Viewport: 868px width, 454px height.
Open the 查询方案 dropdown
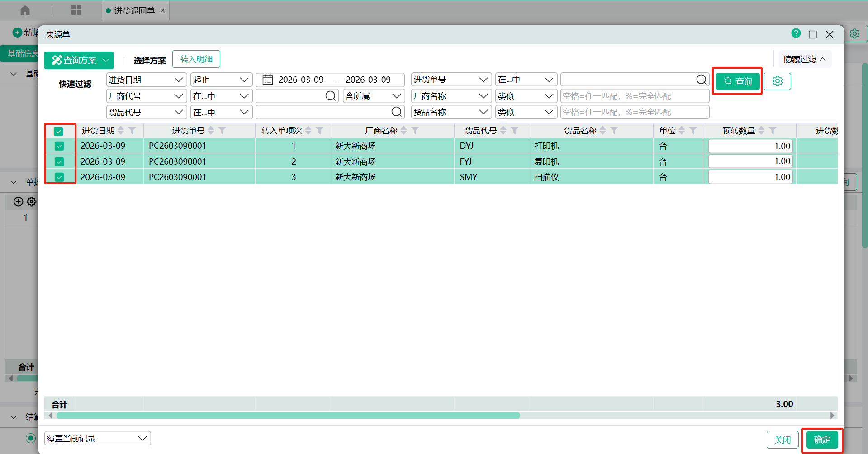coord(79,60)
